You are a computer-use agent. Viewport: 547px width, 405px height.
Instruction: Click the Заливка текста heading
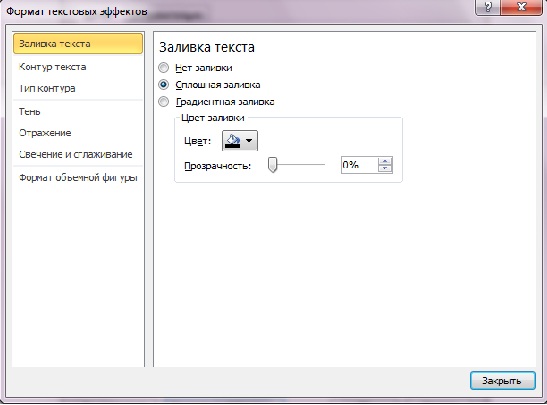(x=207, y=47)
